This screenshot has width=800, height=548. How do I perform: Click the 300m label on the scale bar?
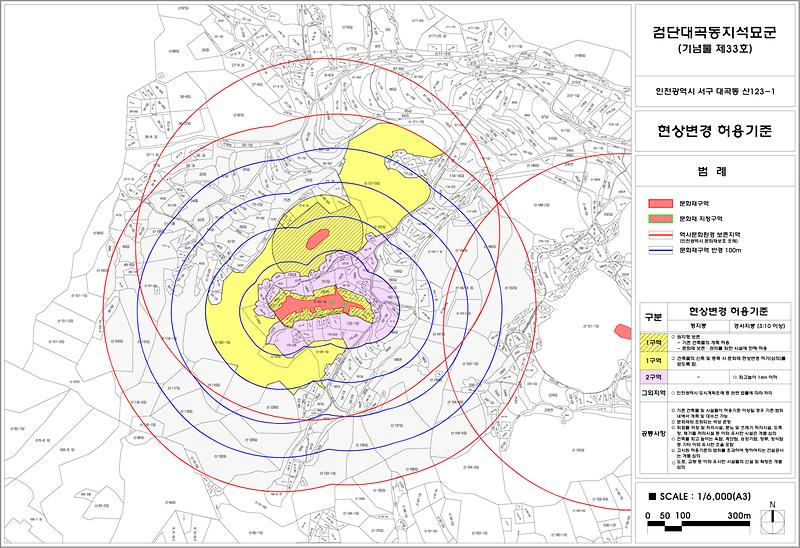pos(739,516)
